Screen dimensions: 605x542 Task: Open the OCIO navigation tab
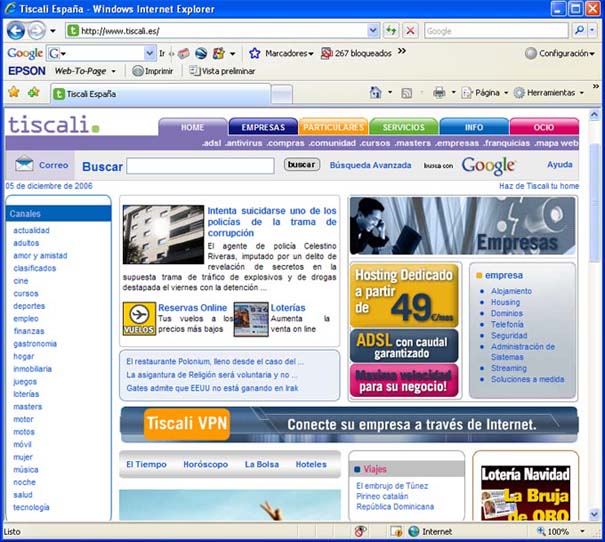pyautogui.click(x=544, y=127)
